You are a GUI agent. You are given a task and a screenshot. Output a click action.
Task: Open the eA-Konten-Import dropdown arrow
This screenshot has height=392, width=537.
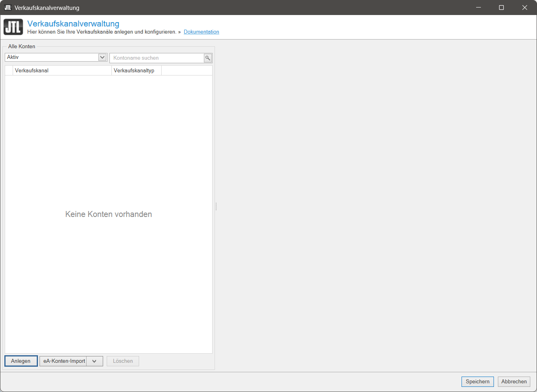click(94, 361)
